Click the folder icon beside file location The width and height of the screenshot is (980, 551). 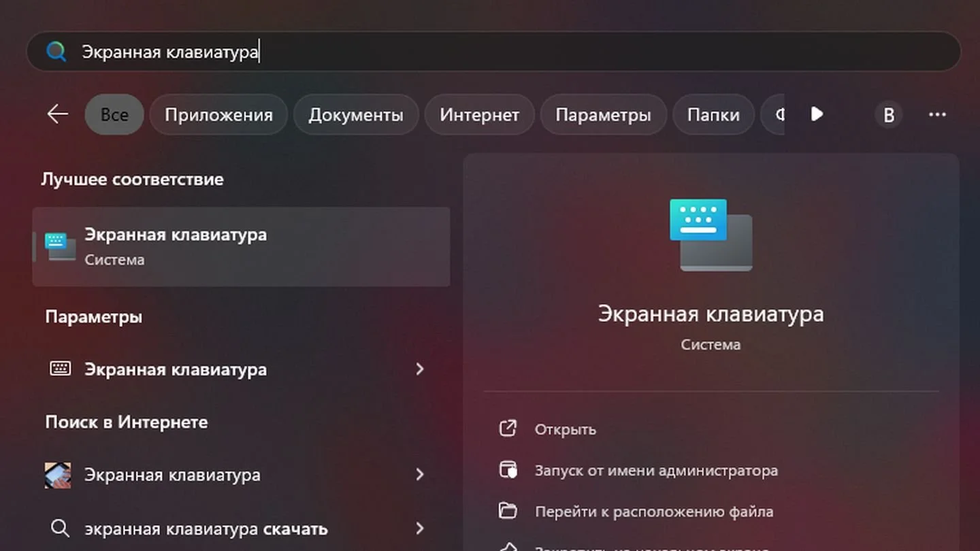pyautogui.click(x=508, y=510)
